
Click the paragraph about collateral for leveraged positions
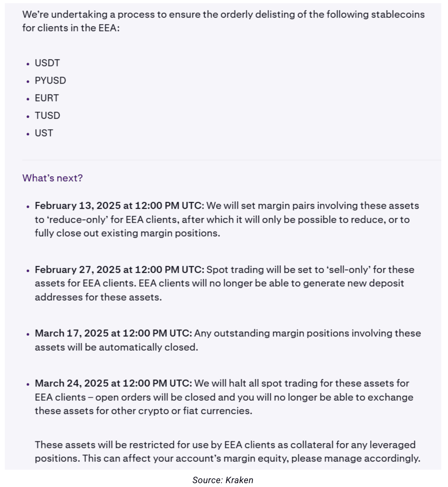(x=225, y=445)
